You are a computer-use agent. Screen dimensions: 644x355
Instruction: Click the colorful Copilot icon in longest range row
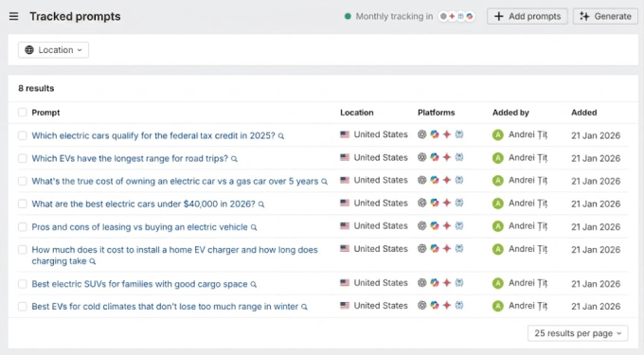[x=435, y=157]
